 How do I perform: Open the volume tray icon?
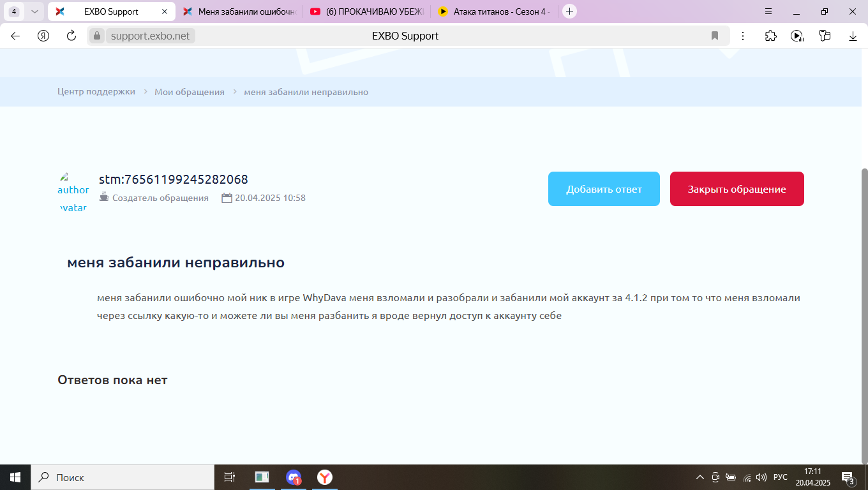pyautogui.click(x=761, y=477)
